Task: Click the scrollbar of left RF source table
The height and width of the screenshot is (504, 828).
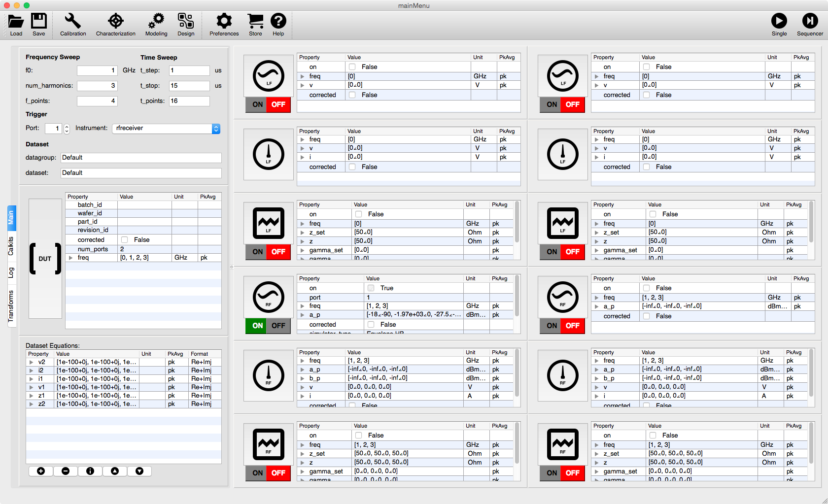Action: point(517,296)
